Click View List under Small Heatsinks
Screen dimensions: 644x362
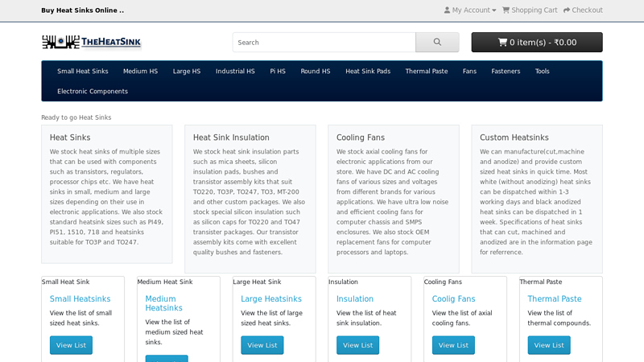coord(71,345)
